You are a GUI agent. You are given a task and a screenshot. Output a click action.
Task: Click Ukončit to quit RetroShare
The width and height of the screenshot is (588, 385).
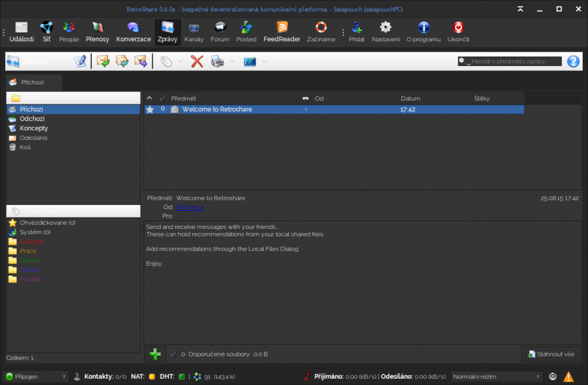[x=458, y=32]
